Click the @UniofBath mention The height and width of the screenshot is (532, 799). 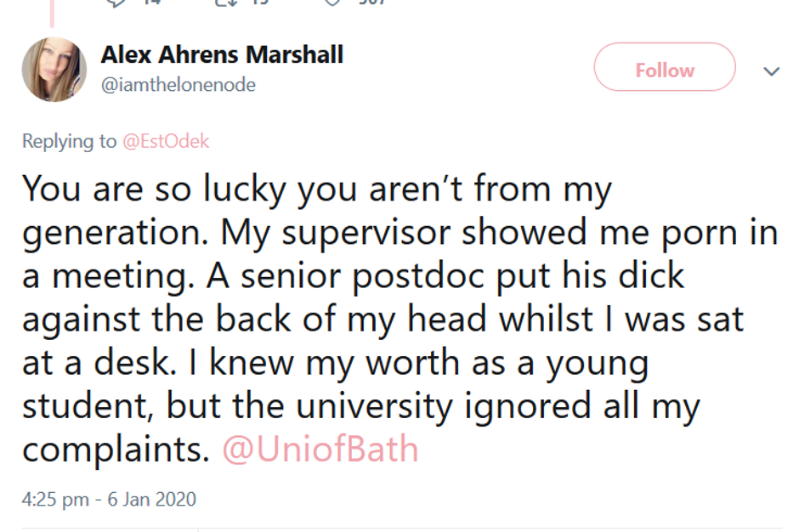pos(320,450)
